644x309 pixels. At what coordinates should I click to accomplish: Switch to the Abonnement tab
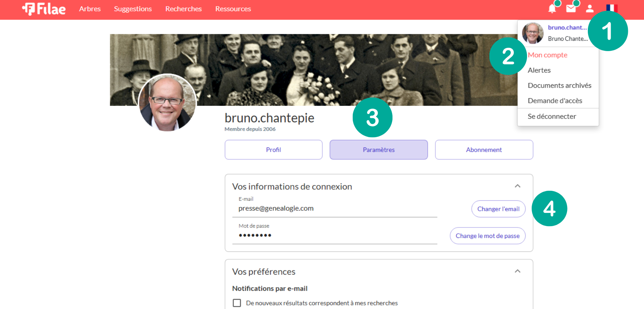click(484, 150)
